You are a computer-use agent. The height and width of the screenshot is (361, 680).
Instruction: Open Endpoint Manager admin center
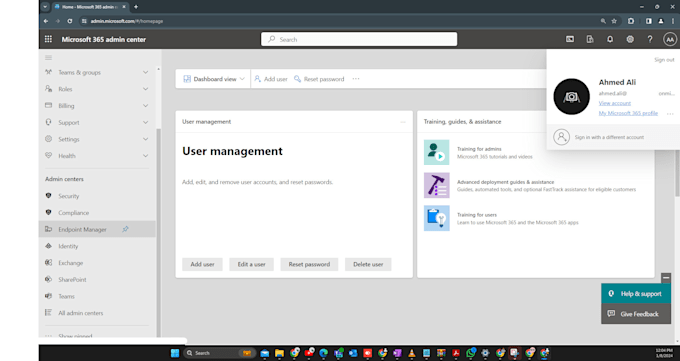click(x=97, y=230)
